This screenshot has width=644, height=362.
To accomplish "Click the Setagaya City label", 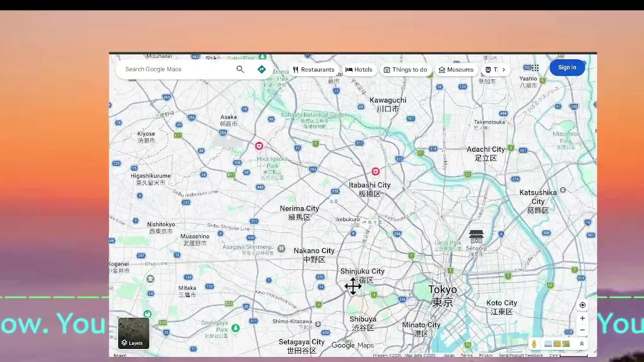I will point(302,346).
